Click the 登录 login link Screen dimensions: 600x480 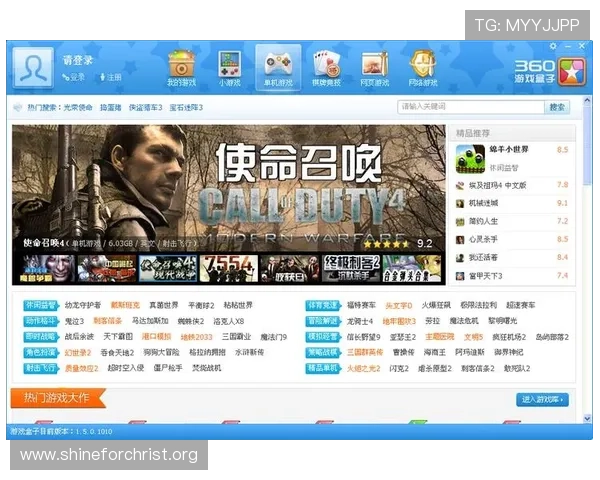(74, 77)
